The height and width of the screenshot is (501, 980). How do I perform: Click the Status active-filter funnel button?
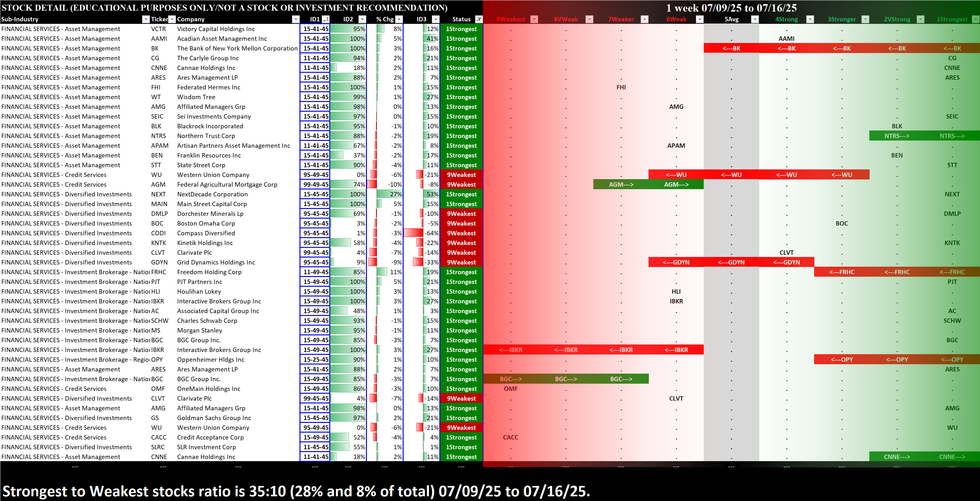point(479,19)
